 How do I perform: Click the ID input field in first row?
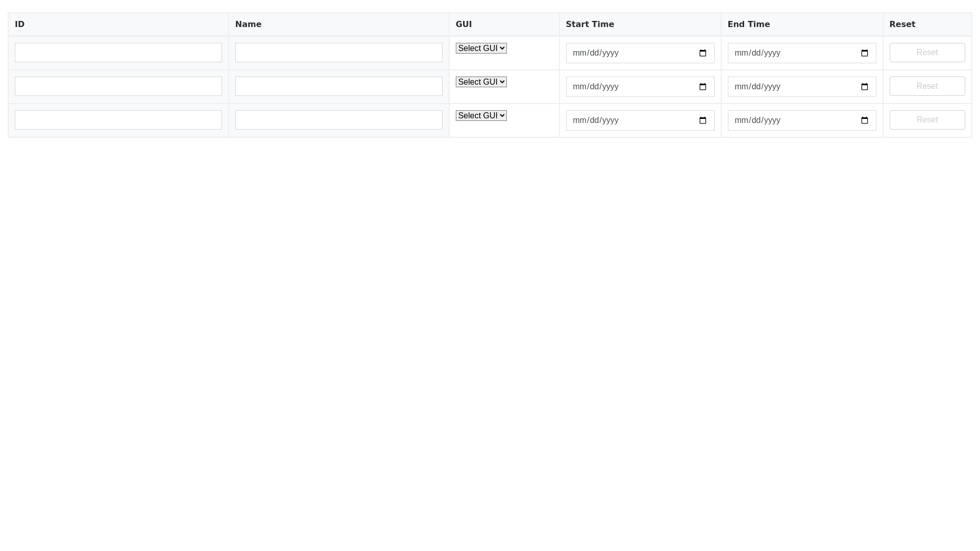(118, 53)
